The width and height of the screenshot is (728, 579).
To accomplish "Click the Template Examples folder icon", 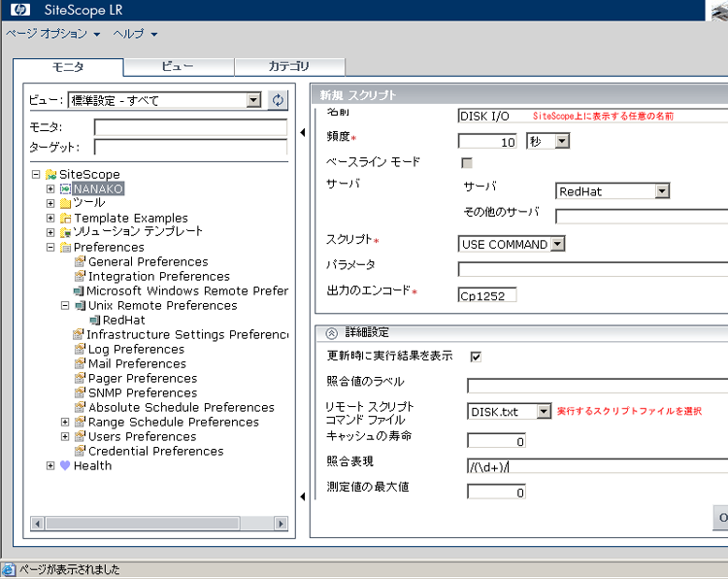I will (x=65, y=218).
